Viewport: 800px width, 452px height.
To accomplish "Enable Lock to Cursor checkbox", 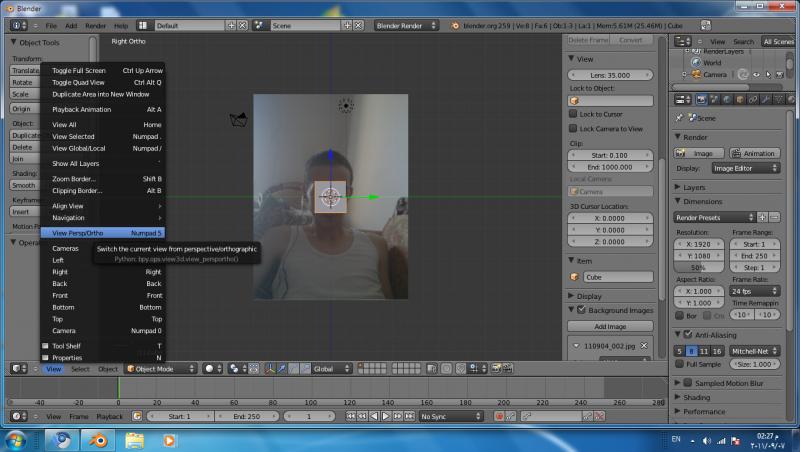I will point(573,114).
